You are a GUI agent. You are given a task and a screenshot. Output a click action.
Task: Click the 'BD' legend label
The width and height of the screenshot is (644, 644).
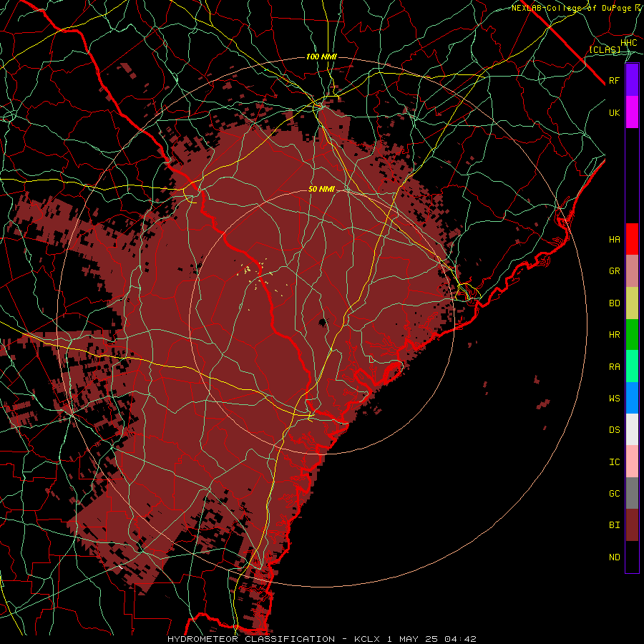coord(615,303)
